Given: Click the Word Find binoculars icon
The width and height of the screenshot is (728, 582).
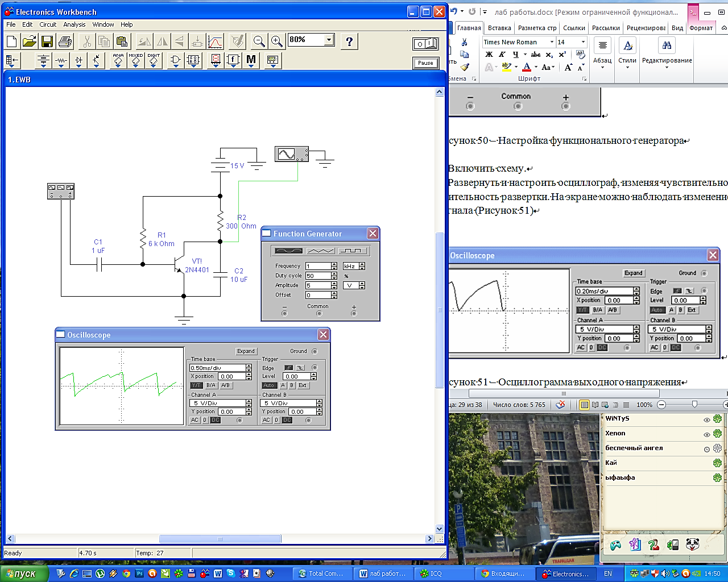Looking at the screenshot, I should 667,45.
